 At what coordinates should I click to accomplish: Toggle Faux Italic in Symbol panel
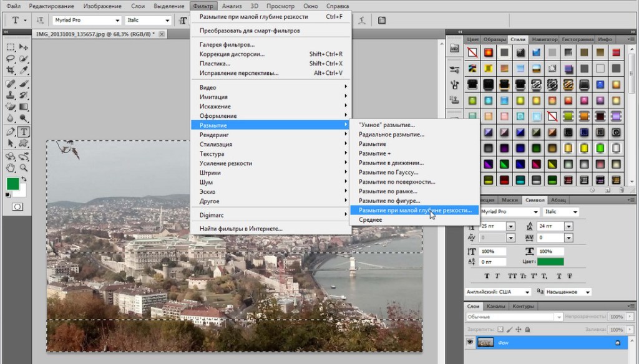[497, 276]
